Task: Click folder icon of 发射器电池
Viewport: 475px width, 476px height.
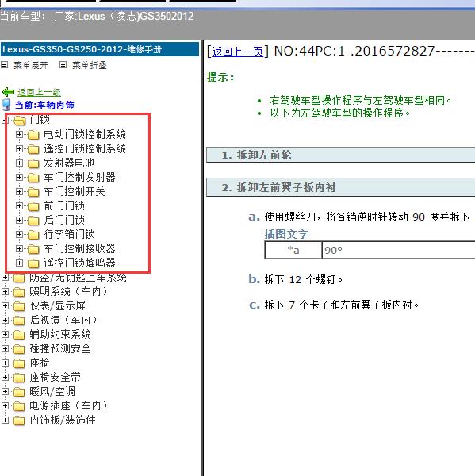Action: (33, 163)
